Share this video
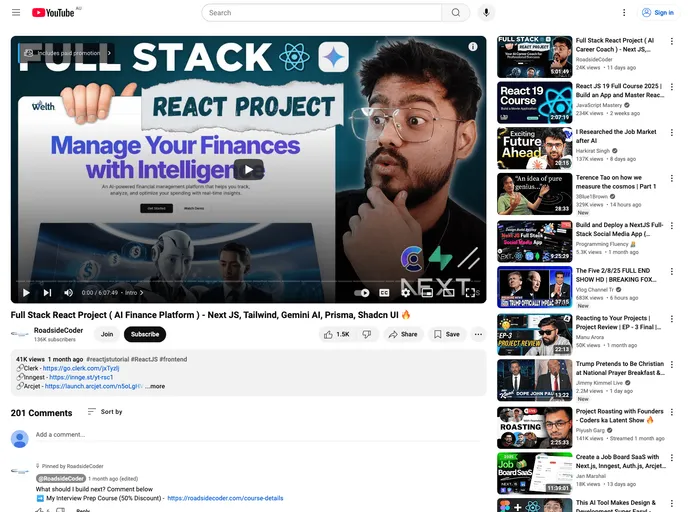The image size is (688, 512). click(403, 334)
